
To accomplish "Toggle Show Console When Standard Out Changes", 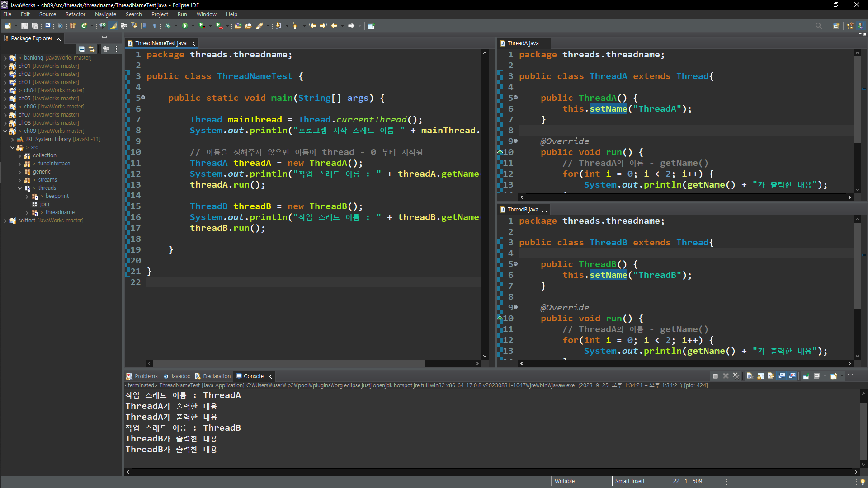I will tap(782, 376).
